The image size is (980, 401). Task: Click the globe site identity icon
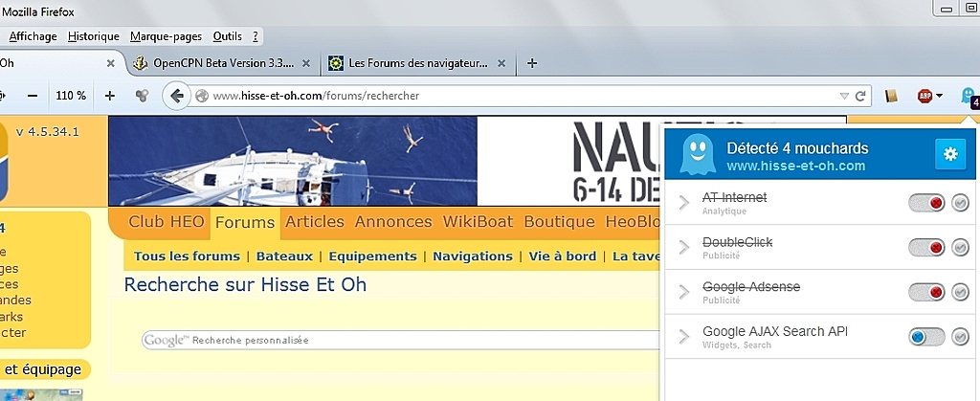pyautogui.click(x=201, y=97)
